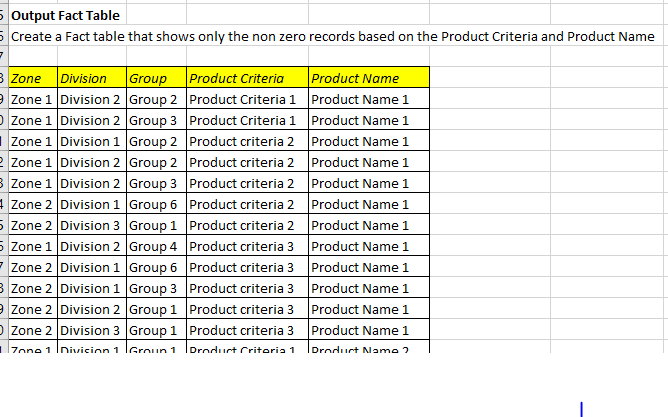
Task: Select the Zone column header
Action: pos(33,78)
